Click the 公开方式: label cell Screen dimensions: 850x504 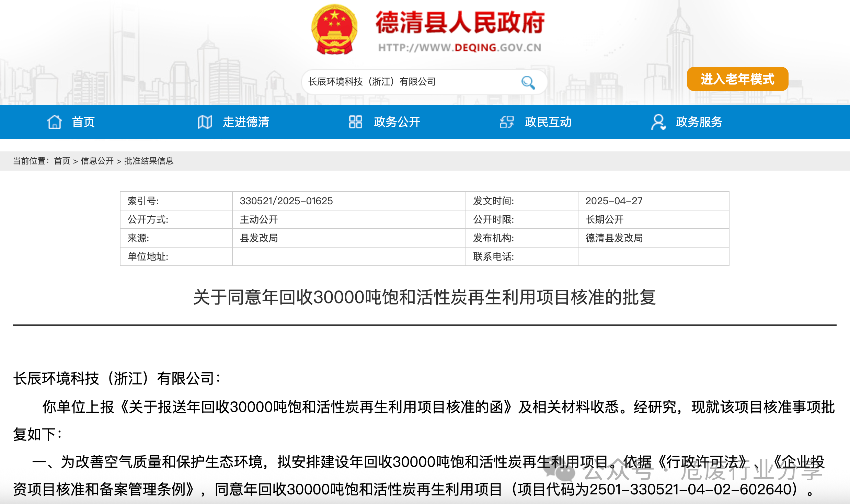click(176, 219)
